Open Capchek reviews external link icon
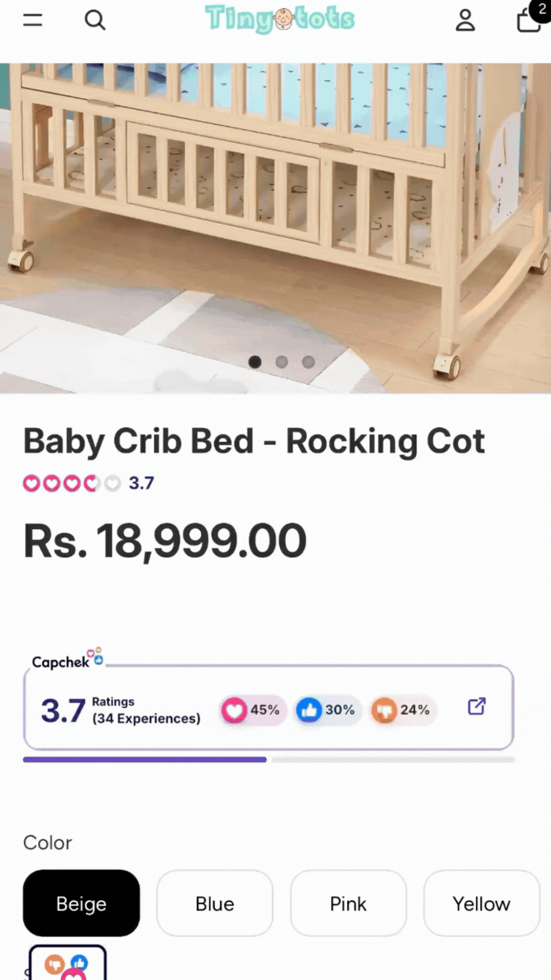 [477, 706]
